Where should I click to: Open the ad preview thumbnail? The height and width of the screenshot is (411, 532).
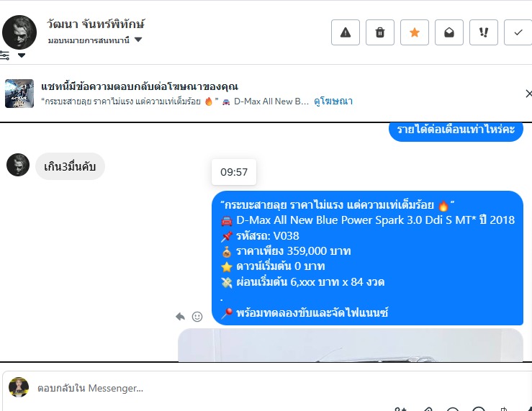click(x=19, y=94)
